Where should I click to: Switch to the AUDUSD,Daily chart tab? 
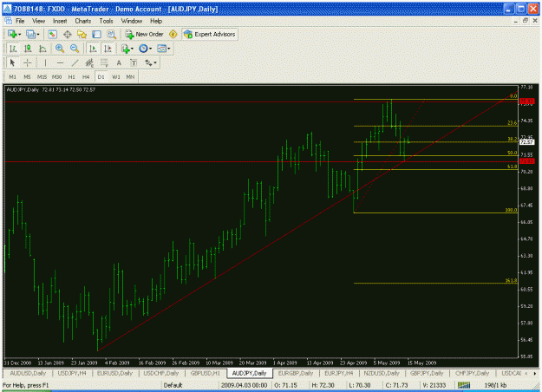pyautogui.click(x=28, y=373)
